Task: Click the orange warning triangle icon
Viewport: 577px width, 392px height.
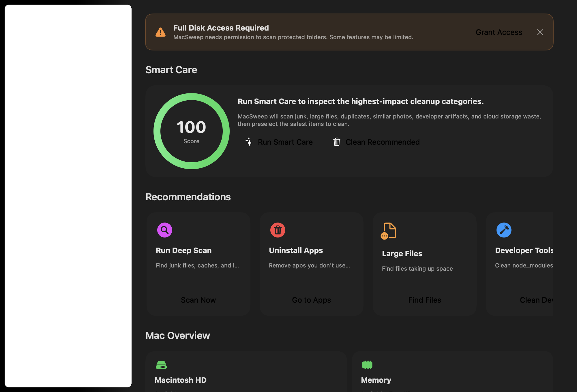Action: click(x=160, y=32)
